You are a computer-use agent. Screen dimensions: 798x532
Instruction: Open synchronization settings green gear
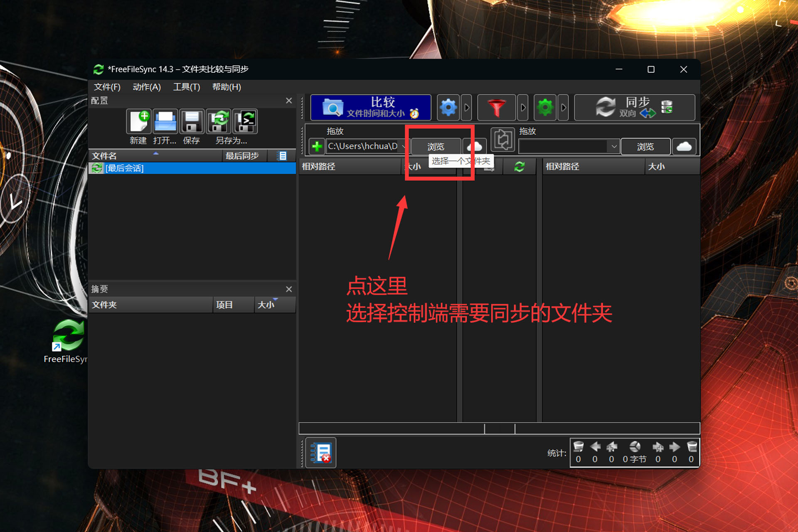click(x=545, y=108)
